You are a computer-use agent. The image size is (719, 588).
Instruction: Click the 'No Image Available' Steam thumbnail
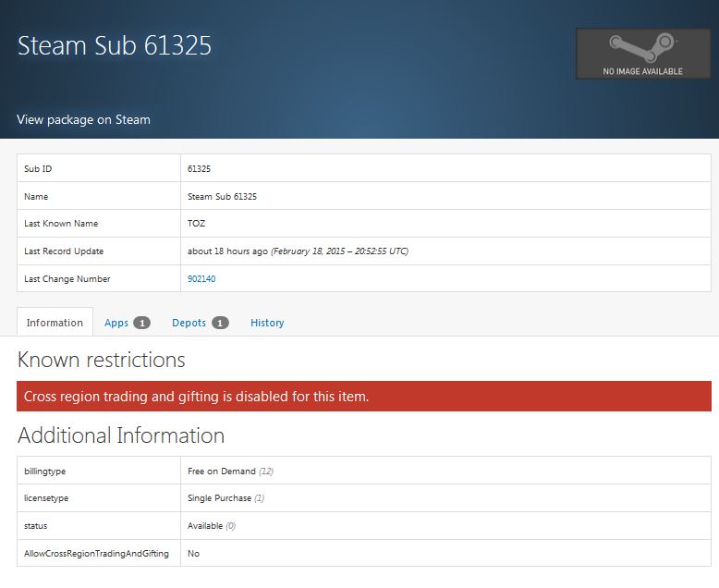coord(643,54)
